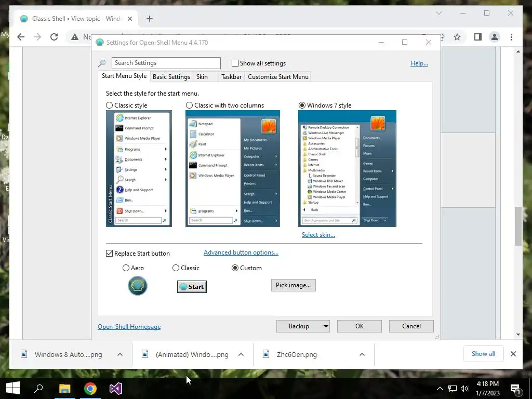Click the taskbar clock and date

tap(487, 389)
